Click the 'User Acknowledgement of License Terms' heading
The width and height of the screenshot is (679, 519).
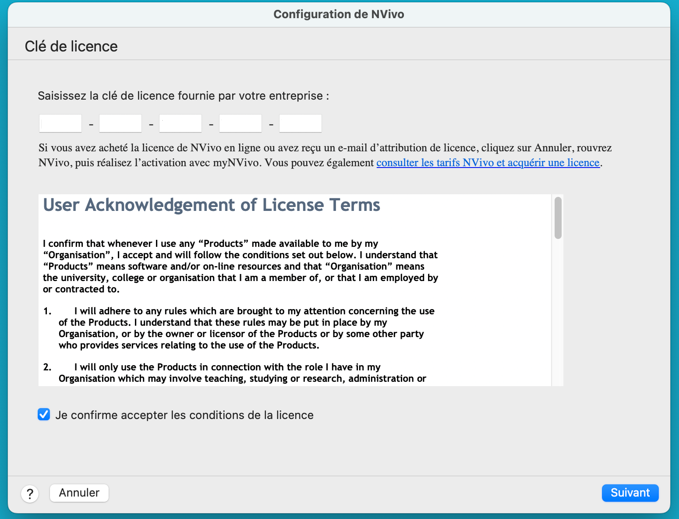[211, 205]
